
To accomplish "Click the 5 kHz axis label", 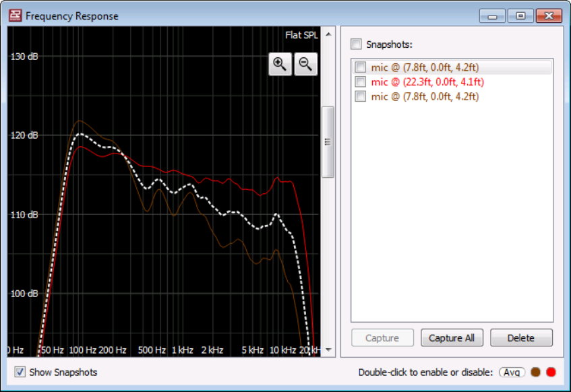I will click(253, 350).
